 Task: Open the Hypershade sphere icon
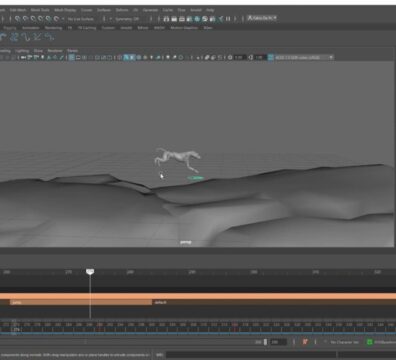tap(197, 19)
